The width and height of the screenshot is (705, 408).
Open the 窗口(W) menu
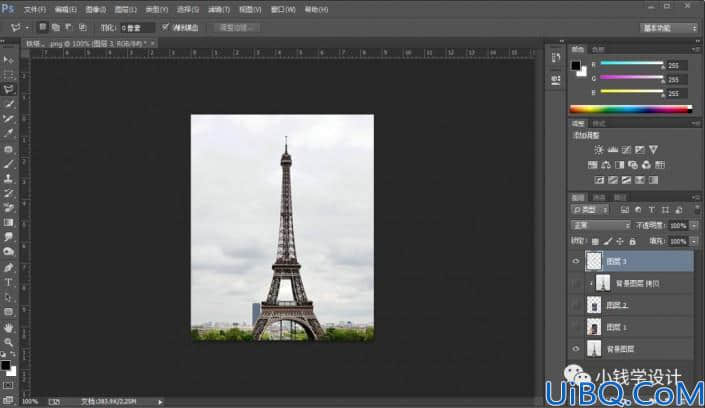pyautogui.click(x=283, y=9)
